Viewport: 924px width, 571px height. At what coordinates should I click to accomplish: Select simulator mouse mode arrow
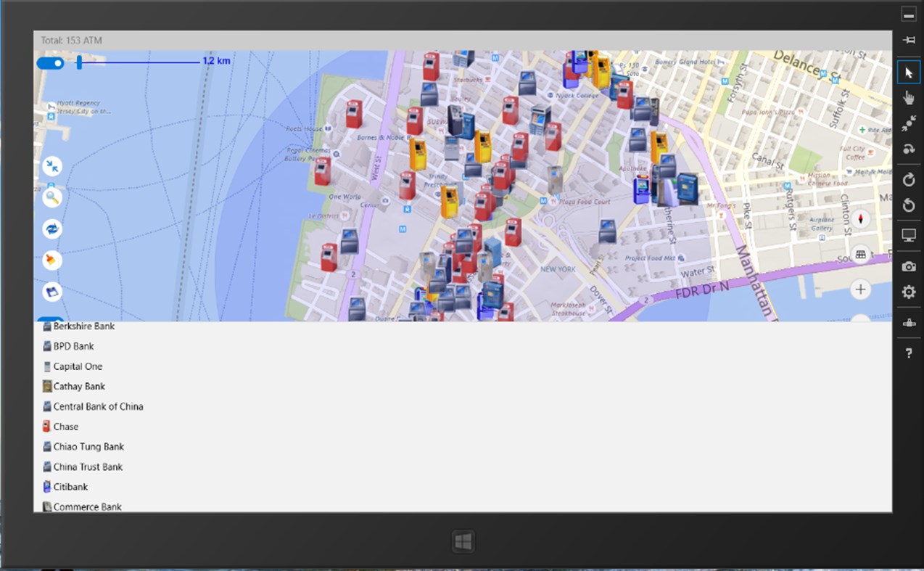click(x=908, y=73)
